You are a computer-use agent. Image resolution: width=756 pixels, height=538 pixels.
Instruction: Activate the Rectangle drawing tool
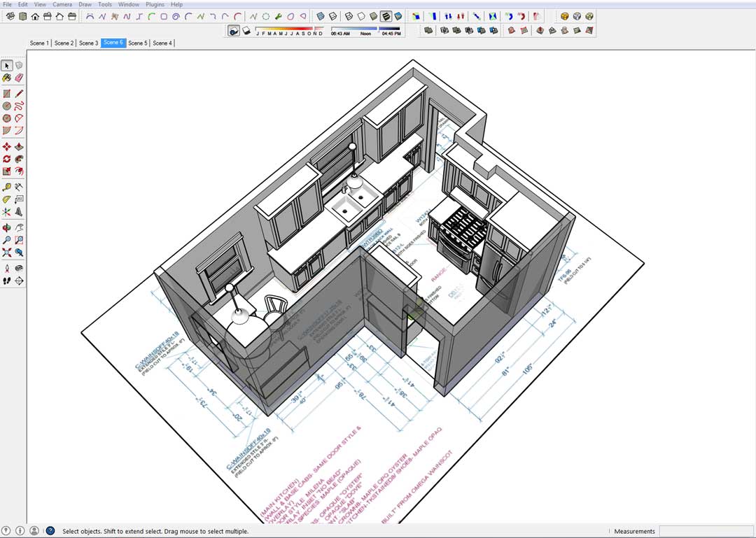7,94
